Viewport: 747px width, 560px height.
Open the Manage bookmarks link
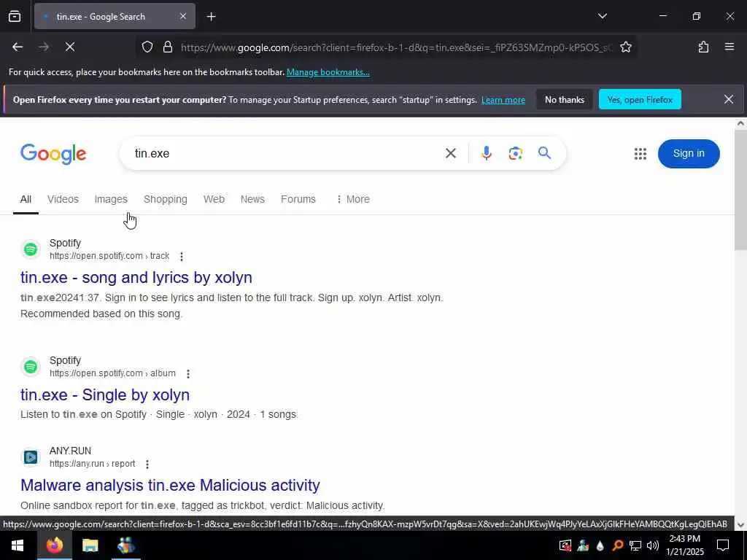pyautogui.click(x=328, y=72)
